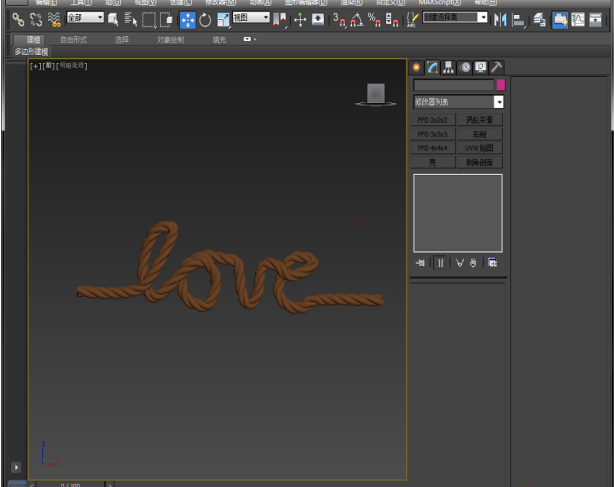
Task: Apply the FFD 4x4x4 modifier button
Action: click(433, 148)
